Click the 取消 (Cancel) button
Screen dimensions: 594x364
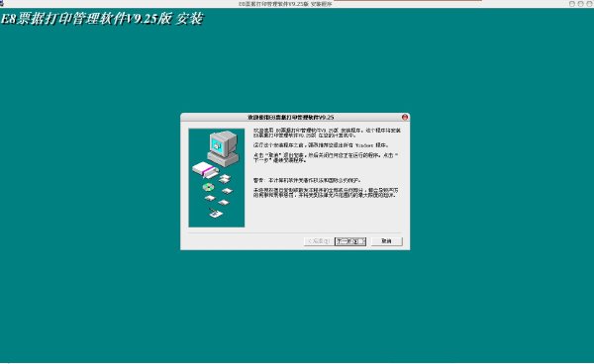point(386,241)
